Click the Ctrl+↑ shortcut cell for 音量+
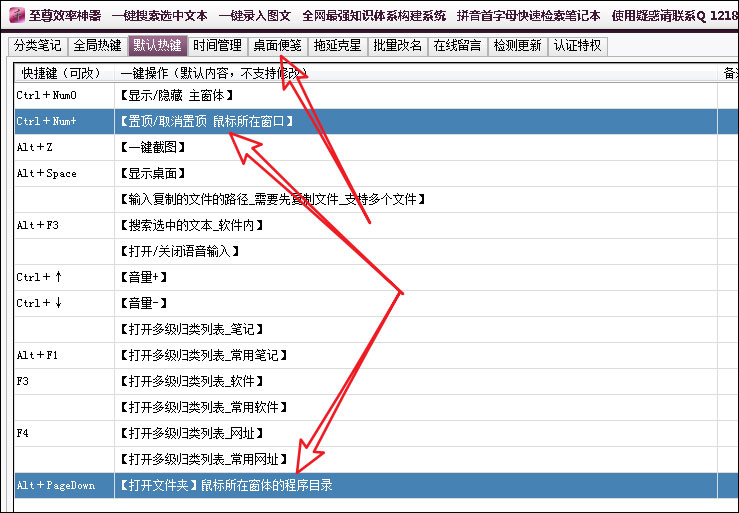The width and height of the screenshot is (739, 513). 62,277
